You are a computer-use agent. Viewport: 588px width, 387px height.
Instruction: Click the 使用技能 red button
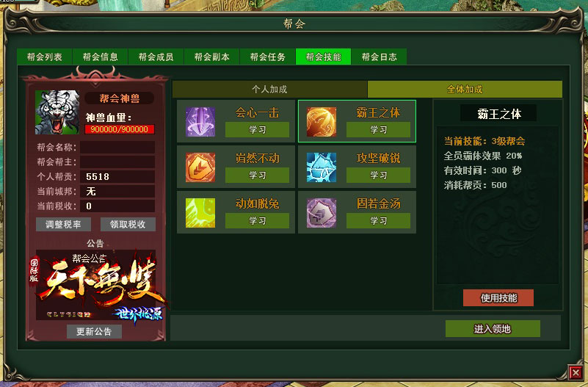pyautogui.click(x=498, y=298)
